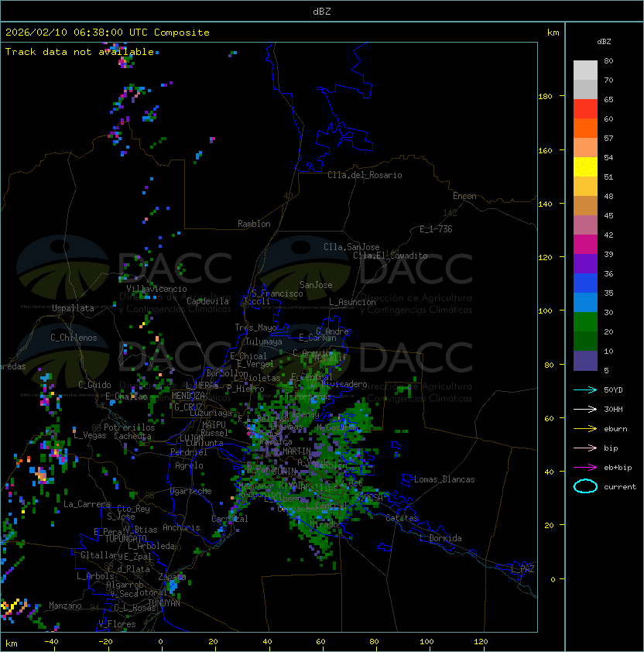Click the Agrelo label
Image resolution: width=644 pixels, height=652 pixels.
[189, 465]
